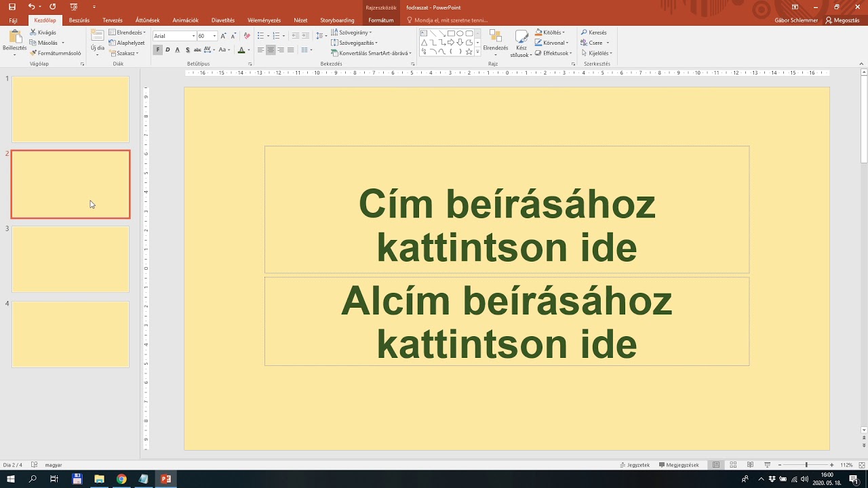Select the triangle shape in shapes gallery
The width and height of the screenshot is (868, 488).
tap(424, 42)
